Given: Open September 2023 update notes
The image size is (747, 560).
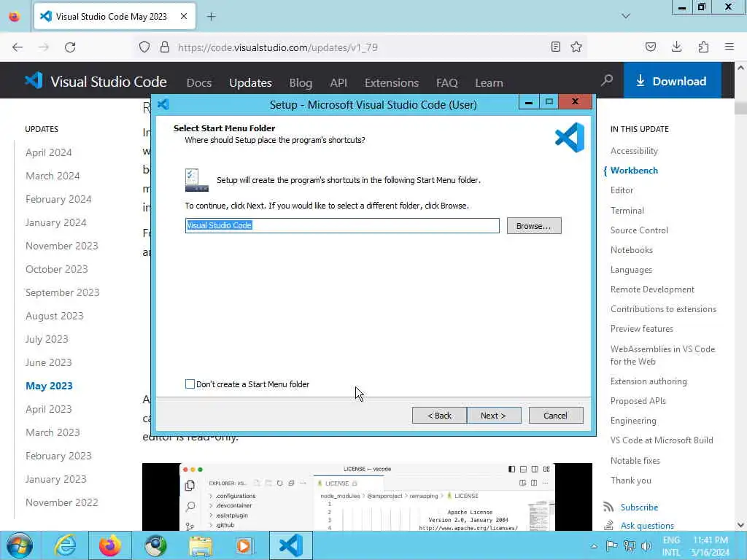Looking at the screenshot, I should coord(63,292).
